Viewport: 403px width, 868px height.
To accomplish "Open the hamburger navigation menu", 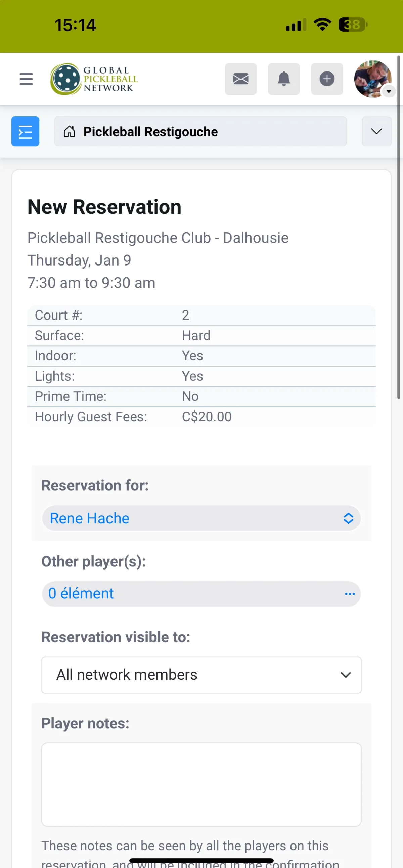I will (x=26, y=79).
